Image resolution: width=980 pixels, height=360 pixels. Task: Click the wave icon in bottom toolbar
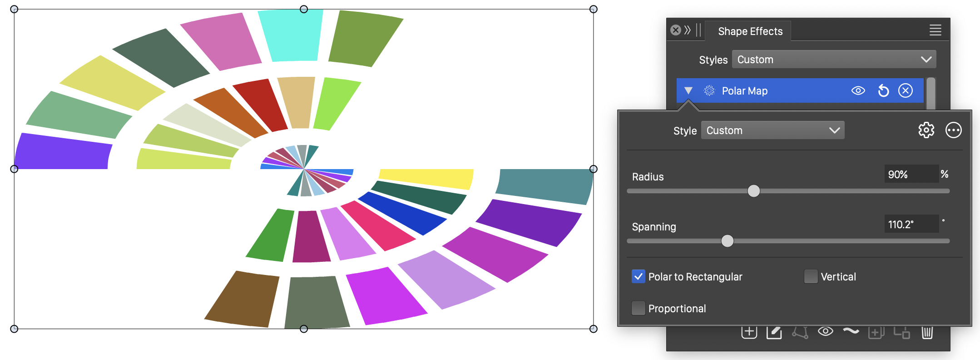click(851, 331)
